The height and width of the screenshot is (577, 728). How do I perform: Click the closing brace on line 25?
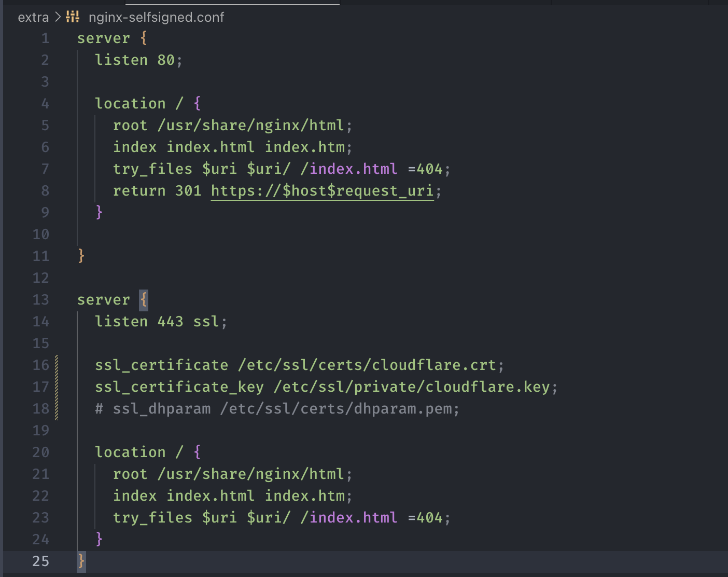point(81,561)
